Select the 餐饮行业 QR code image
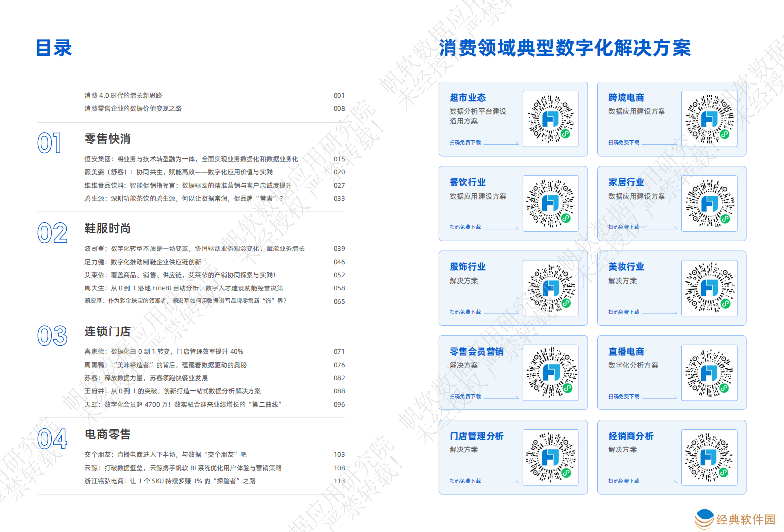Screen dimensions: 784x532 (550, 204)
